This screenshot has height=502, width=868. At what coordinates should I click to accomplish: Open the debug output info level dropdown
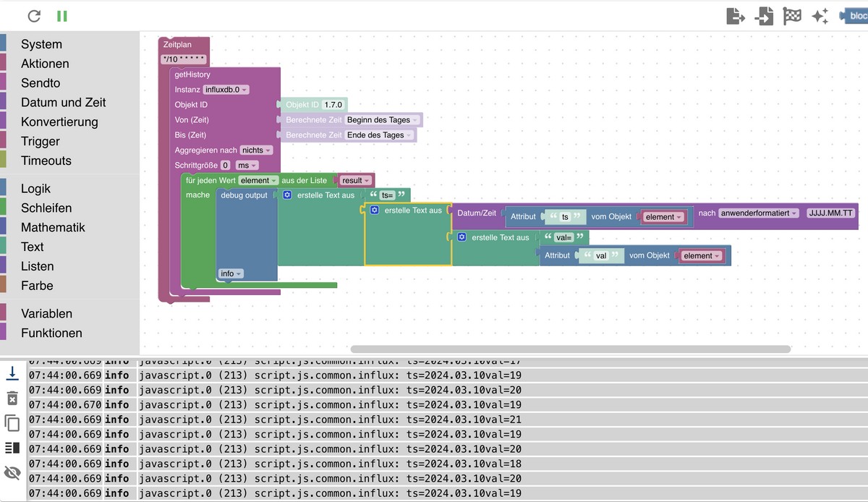[x=231, y=273]
